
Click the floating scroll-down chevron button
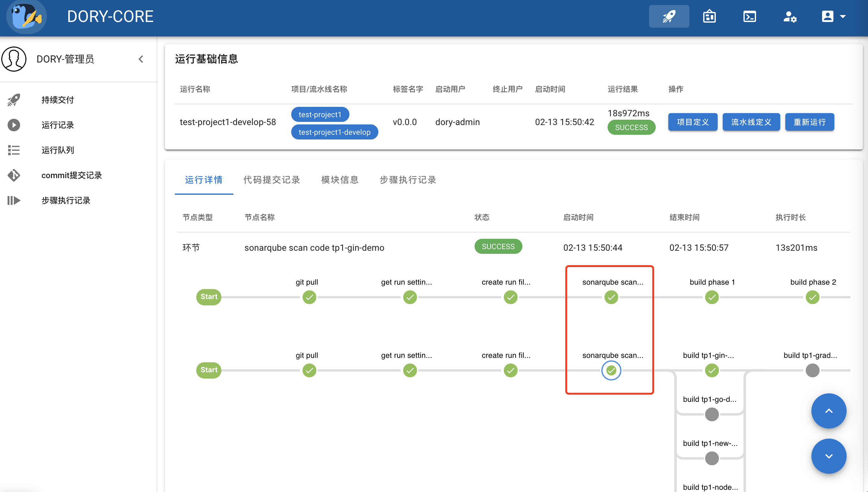[828, 456]
